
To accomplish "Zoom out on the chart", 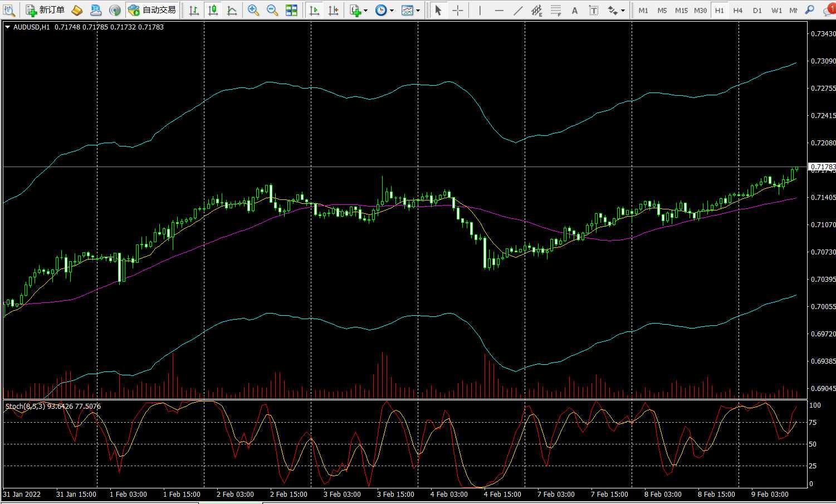I will point(272,10).
